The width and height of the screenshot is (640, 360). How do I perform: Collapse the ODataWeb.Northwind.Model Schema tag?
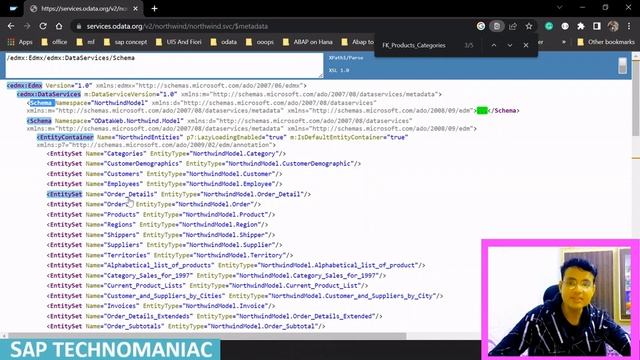(39, 121)
